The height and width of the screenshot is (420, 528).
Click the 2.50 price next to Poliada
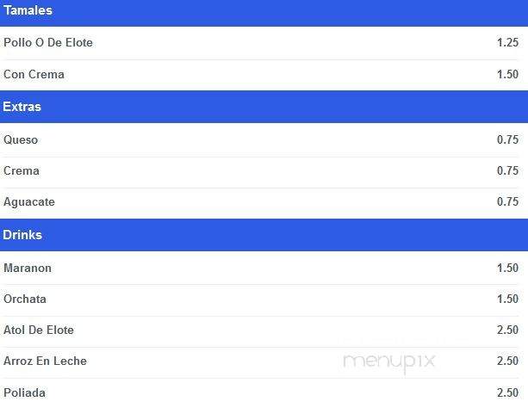(507, 392)
